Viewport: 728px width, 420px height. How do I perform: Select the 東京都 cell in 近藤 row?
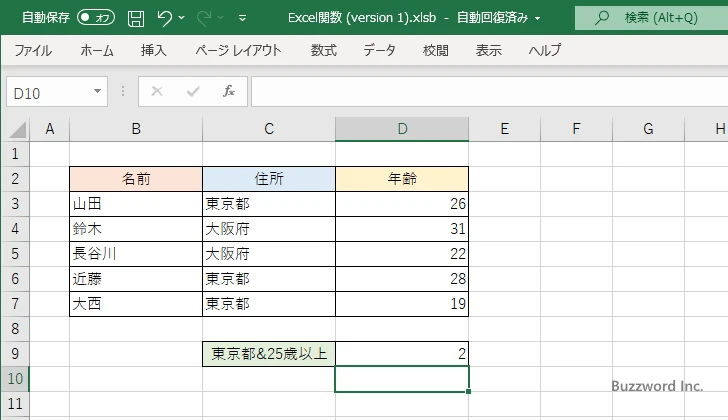point(269,279)
